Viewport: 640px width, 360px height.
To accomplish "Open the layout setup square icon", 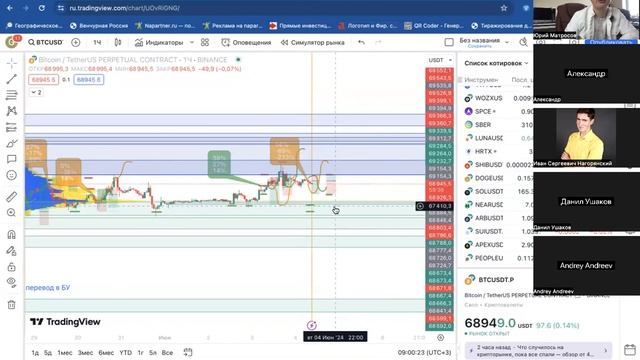I will pos(449,42).
